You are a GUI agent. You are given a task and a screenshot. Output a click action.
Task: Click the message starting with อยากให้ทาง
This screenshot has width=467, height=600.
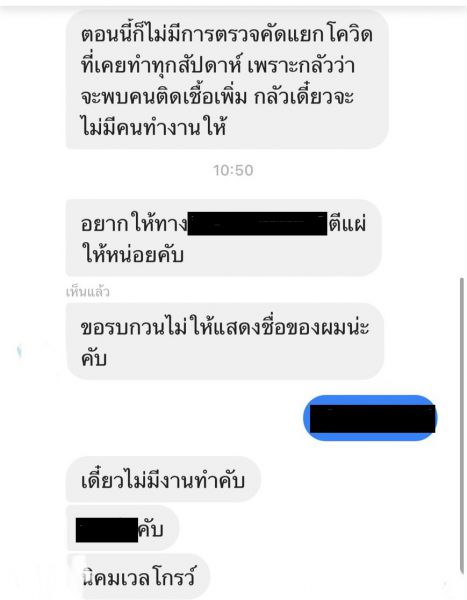pyautogui.click(x=224, y=238)
